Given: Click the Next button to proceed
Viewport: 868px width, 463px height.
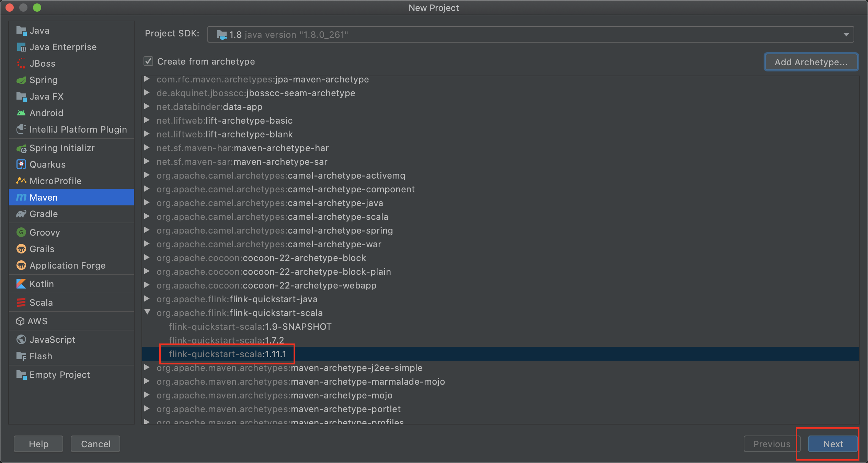Looking at the screenshot, I should click(833, 443).
